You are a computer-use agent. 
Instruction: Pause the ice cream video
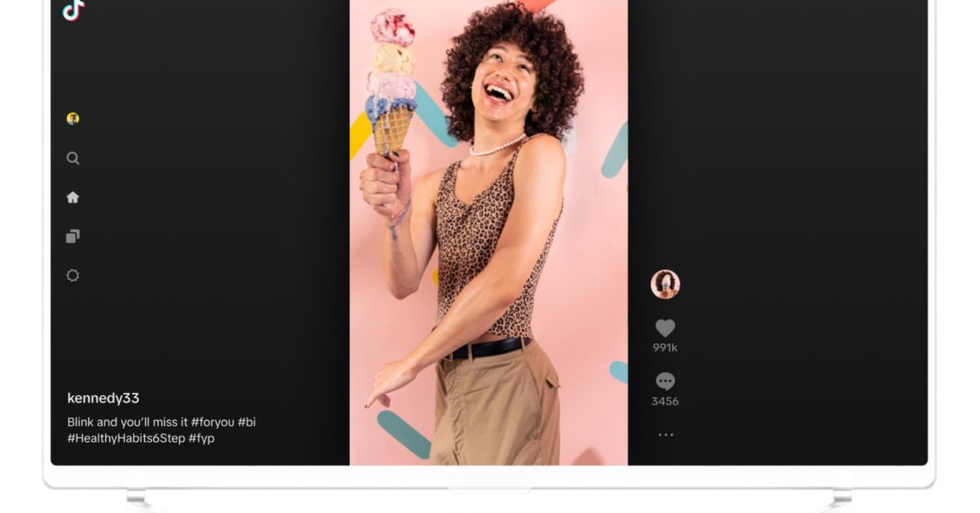pyautogui.click(x=488, y=233)
